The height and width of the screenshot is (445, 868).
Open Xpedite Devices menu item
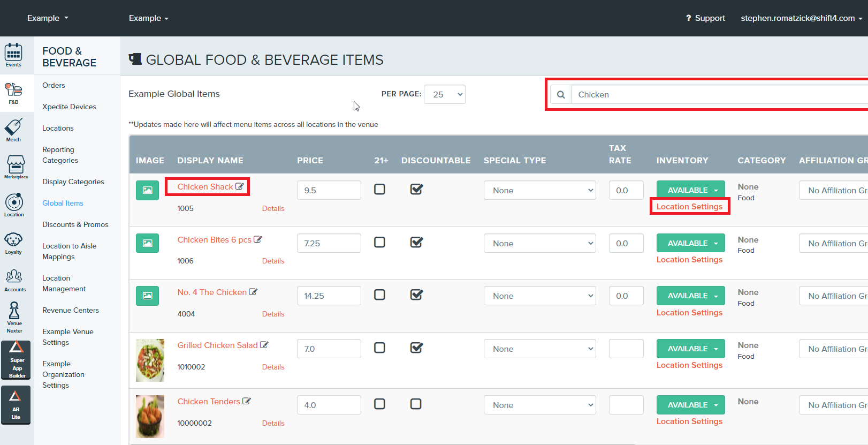coord(69,107)
